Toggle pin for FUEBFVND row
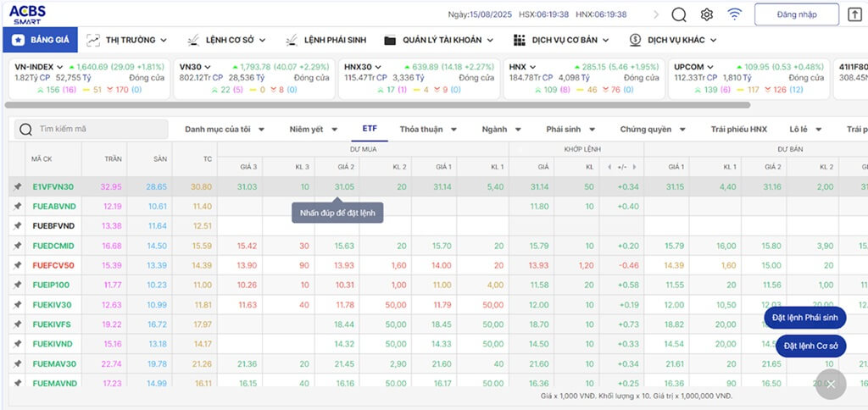Screen dimensions: 868x410 (17, 225)
